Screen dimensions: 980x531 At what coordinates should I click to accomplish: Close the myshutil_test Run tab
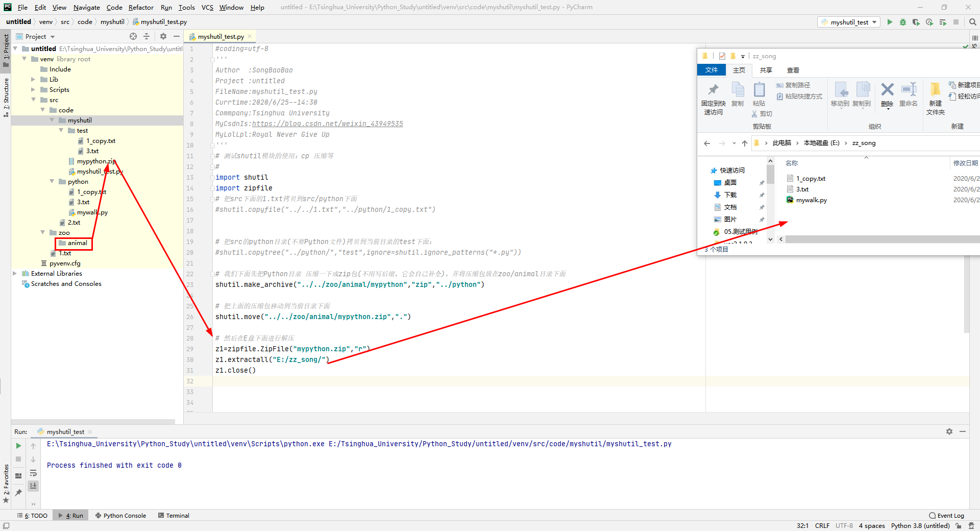(x=90, y=432)
